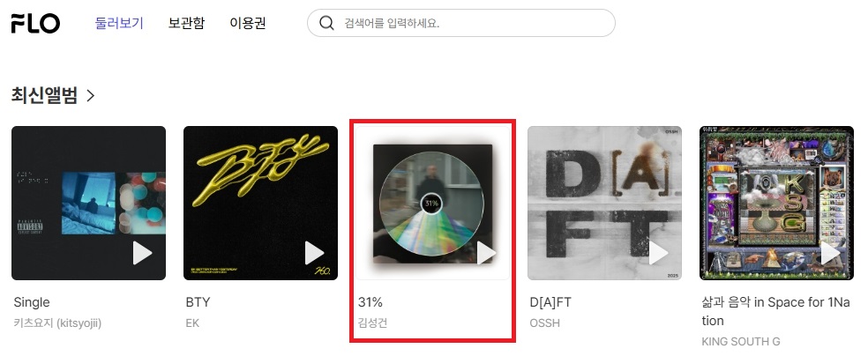Play the D[A]FT album
This screenshot has width=868, height=356.
click(659, 253)
